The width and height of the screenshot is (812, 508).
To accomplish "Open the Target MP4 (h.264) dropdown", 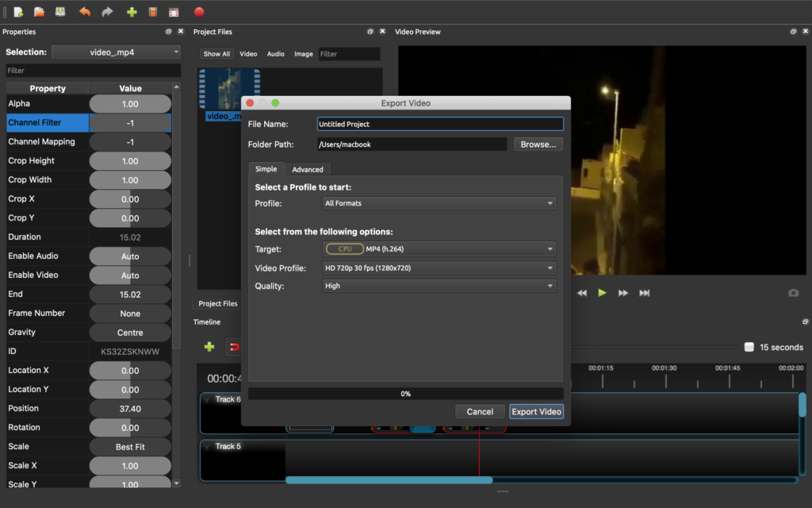I will click(x=439, y=248).
